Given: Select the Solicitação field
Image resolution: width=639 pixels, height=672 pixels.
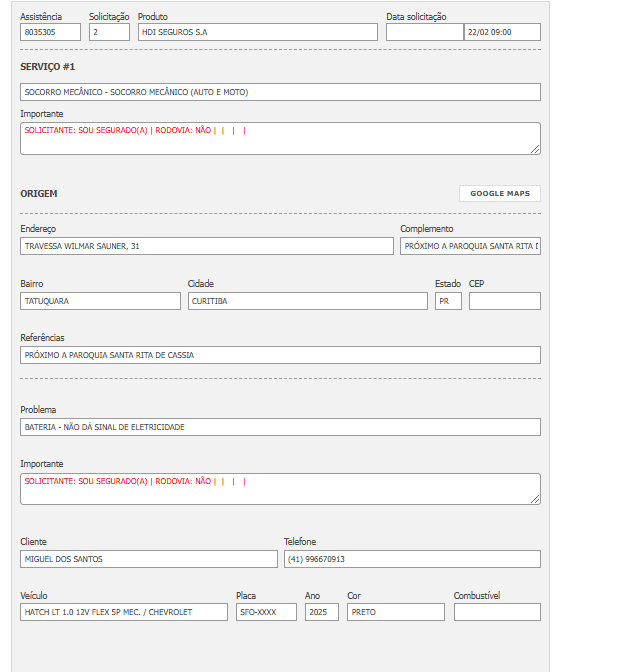Looking at the screenshot, I should coord(109,32).
